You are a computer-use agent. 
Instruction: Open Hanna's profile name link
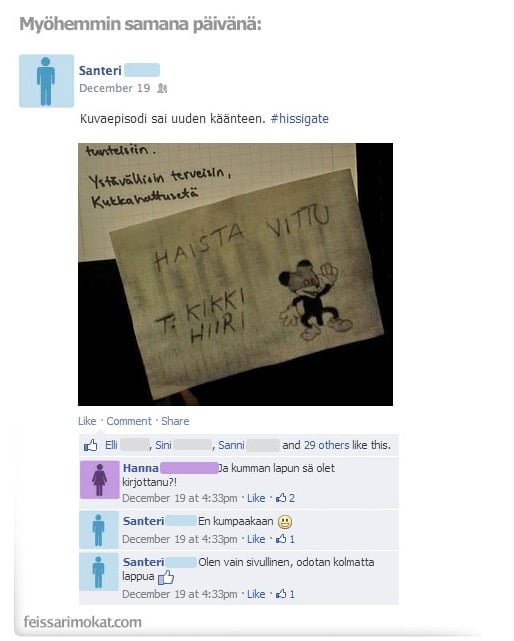pyautogui.click(x=140, y=468)
